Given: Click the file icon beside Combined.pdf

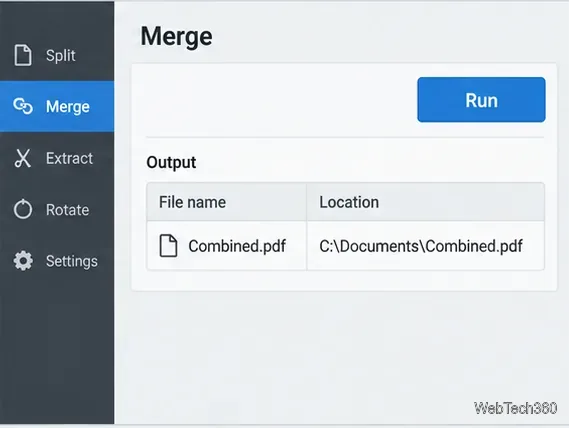Looking at the screenshot, I should 168,246.
